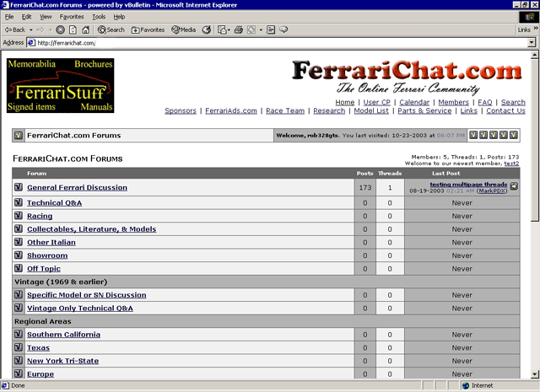The width and height of the screenshot is (540, 392).
Task: Open the Calendar link
Action: (x=414, y=102)
